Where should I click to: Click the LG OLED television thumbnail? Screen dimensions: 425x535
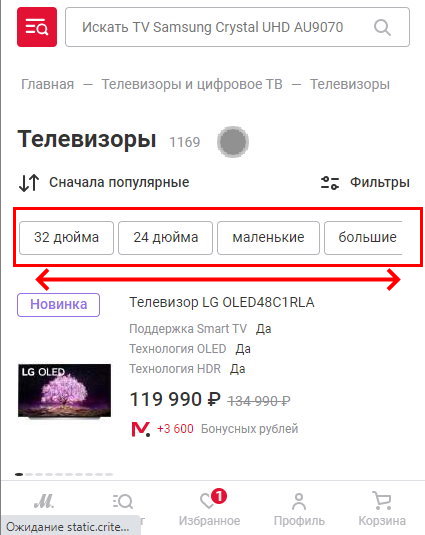pyautogui.click(x=64, y=391)
